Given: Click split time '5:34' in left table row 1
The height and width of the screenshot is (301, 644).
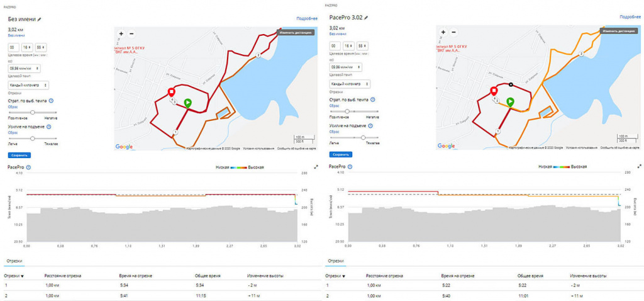Looking at the screenshot, I should coord(125,285).
